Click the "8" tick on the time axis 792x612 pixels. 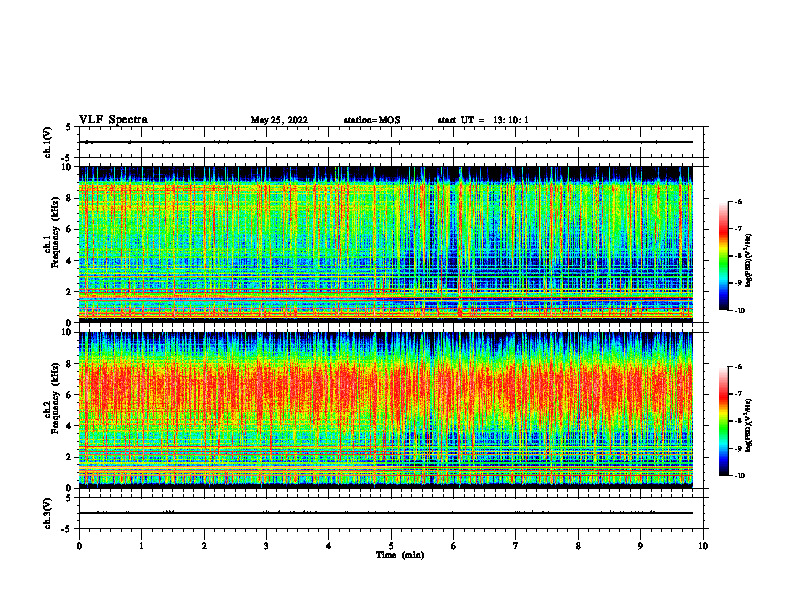[x=578, y=546]
